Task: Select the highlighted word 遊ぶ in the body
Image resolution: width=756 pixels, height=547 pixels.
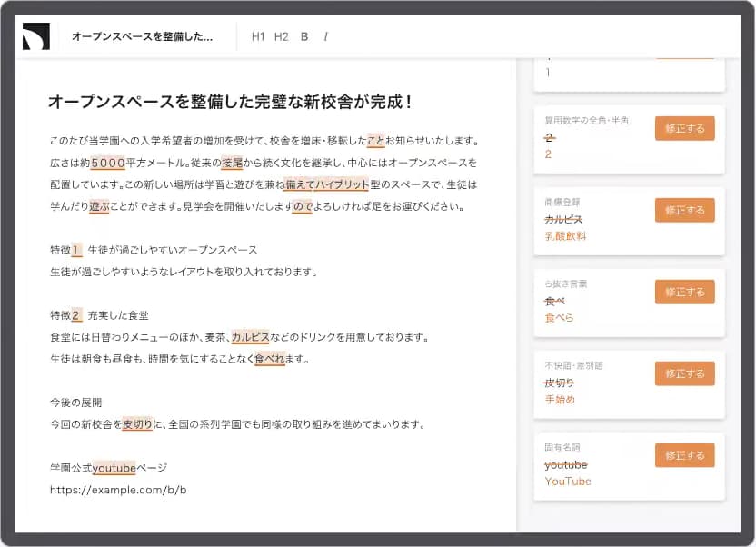Action: [99, 207]
